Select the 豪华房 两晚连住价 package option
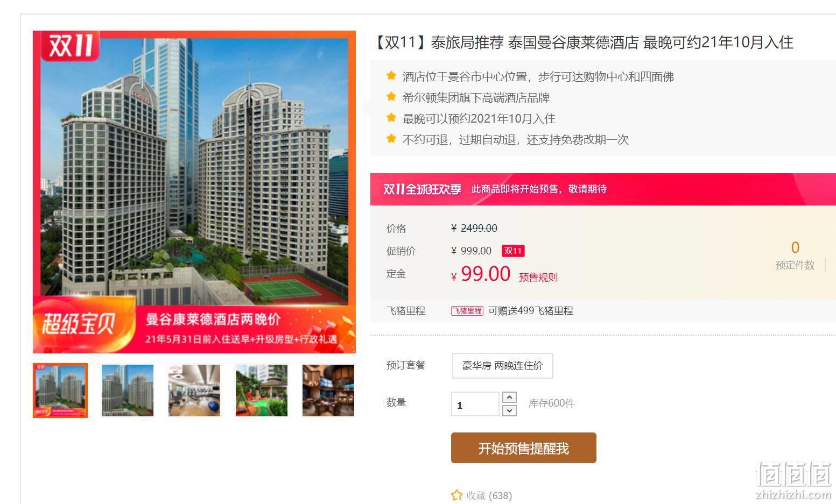 coord(502,366)
